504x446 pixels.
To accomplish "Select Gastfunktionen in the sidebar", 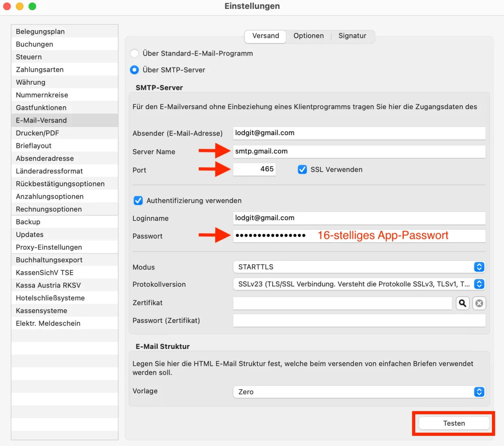I will (x=65, y=108).
